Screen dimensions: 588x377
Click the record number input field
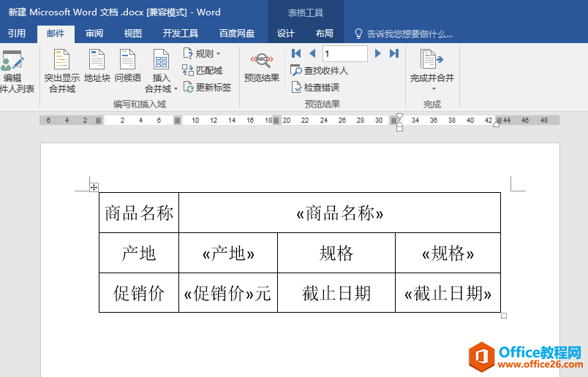click(x=344, y=53)
